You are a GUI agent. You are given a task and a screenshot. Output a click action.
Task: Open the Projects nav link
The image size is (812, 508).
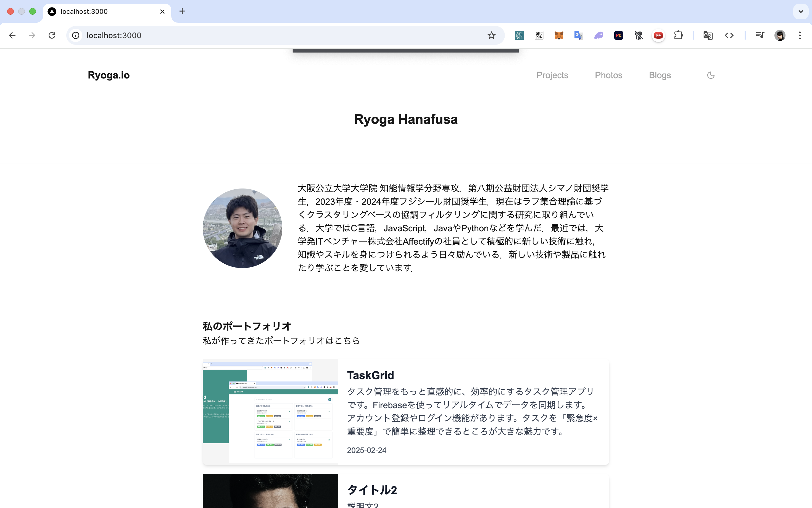(x=552, y=75)
